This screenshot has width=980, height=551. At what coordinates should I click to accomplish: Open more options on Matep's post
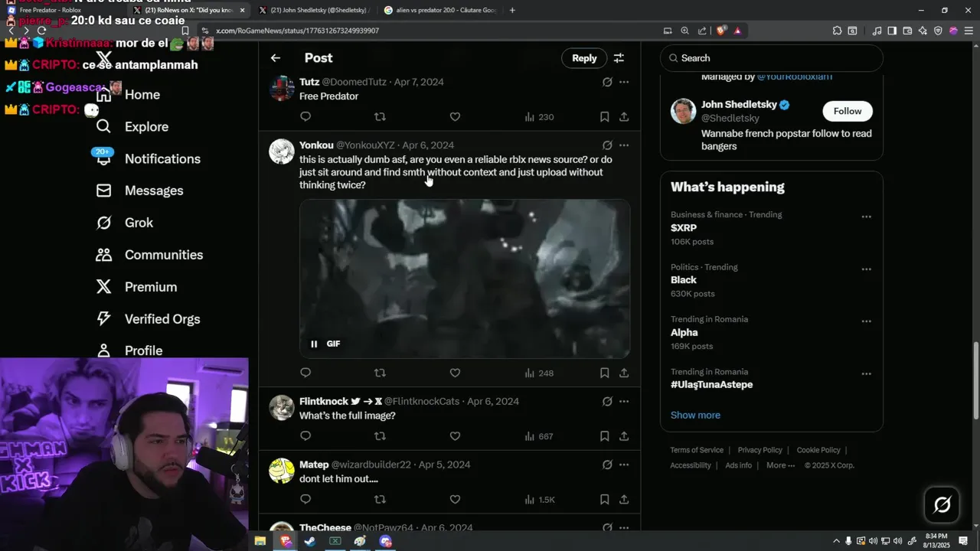(624, 465)
